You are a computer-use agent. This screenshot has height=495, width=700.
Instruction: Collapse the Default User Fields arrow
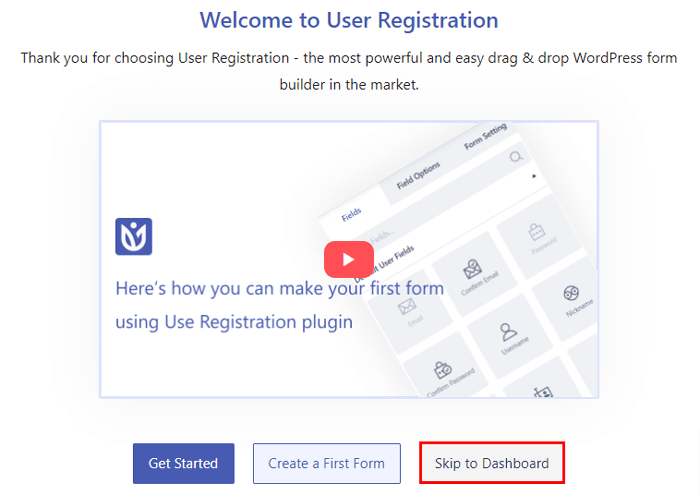click(x=533, y=176)
